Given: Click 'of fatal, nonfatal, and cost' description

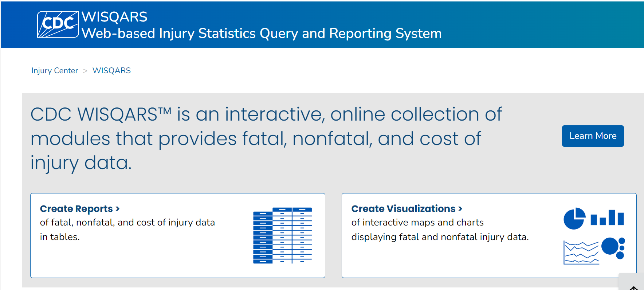Looking at the screenshot, I should pos(127,230).
